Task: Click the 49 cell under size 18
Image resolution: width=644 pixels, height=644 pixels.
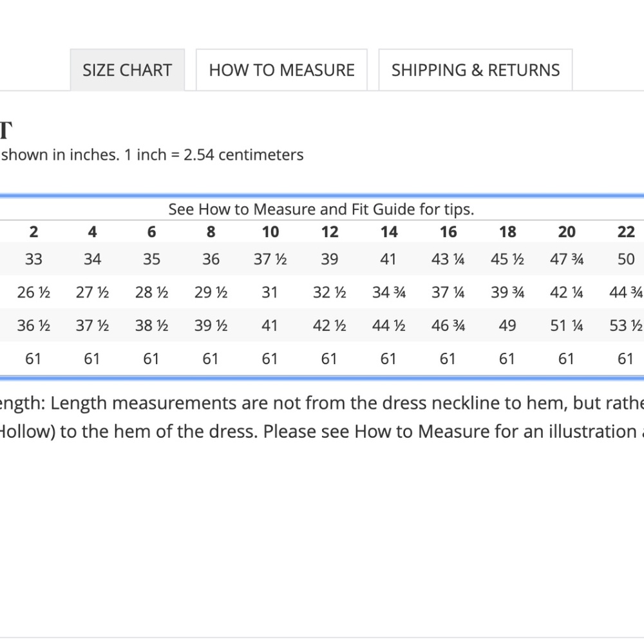Action: coord(507,326)
